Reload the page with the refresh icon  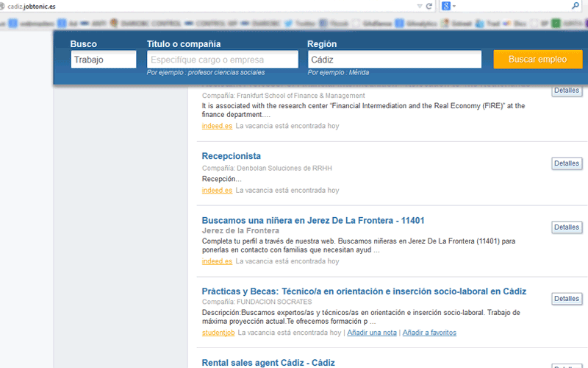pyautogui.click(x=429, y=6)
